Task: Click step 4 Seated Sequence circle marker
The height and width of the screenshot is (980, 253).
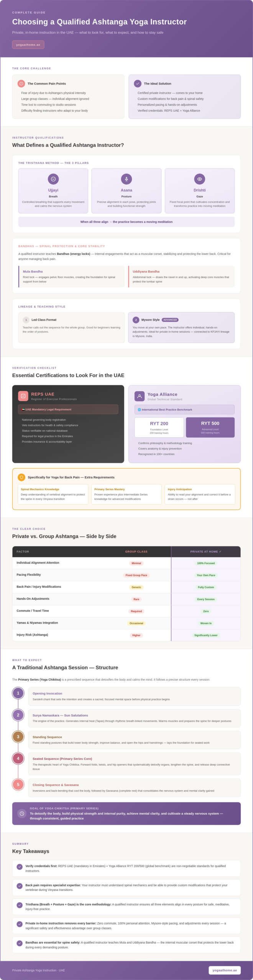Action: pyautogui.click(x=18, y=758)
